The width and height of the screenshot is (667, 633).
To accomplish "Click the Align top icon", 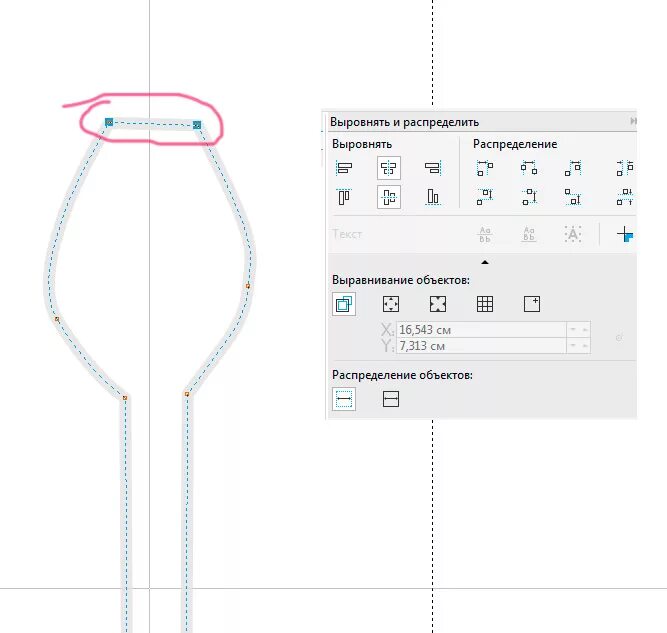I will pos(344,197).
